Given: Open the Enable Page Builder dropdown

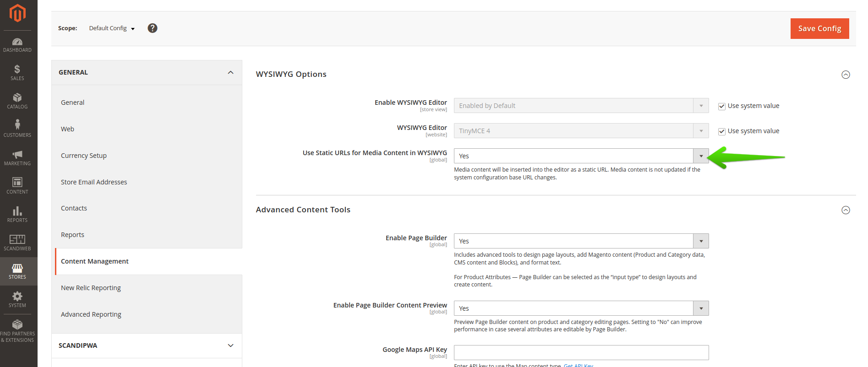Looking at the screenshot, I should [581, 241].
